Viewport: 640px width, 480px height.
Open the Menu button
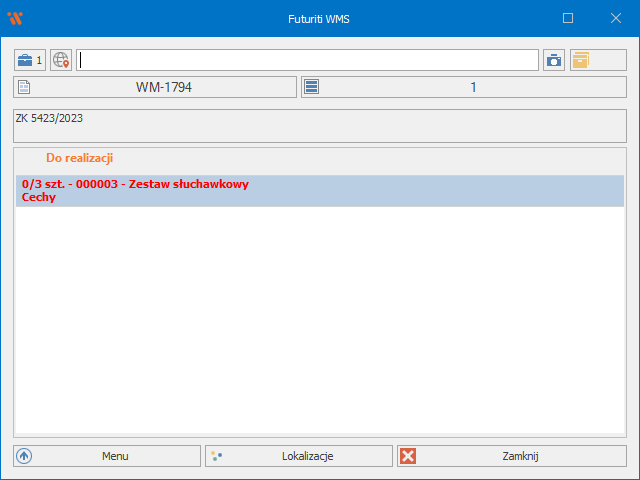click(x=108, y=456)
